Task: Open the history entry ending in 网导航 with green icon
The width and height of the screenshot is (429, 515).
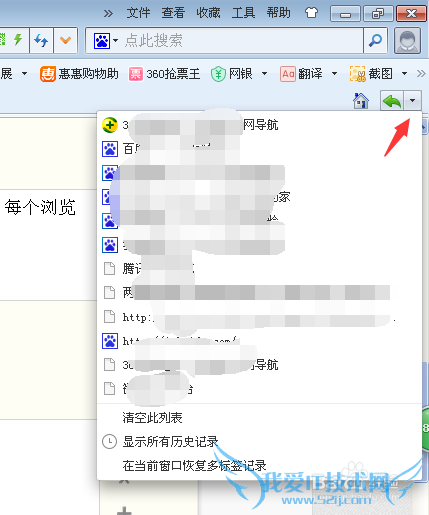Action: tap(259, 125)
